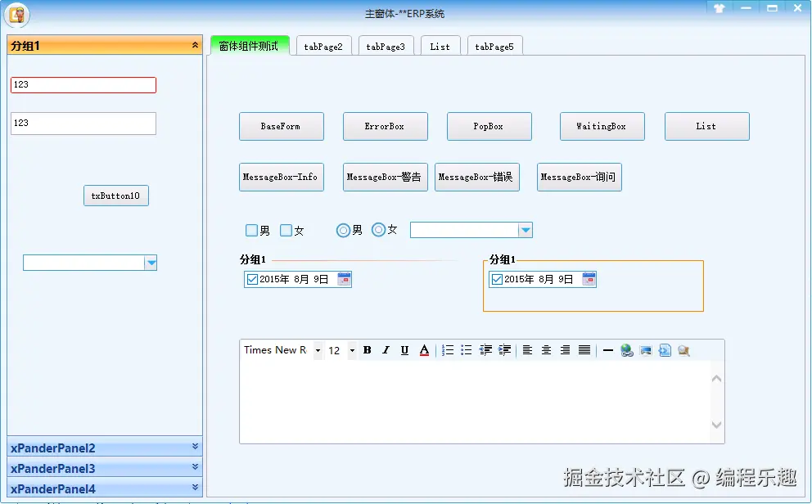Check the 女 checkbox
This screenshot has height=504, width=812.
point(286,230)
